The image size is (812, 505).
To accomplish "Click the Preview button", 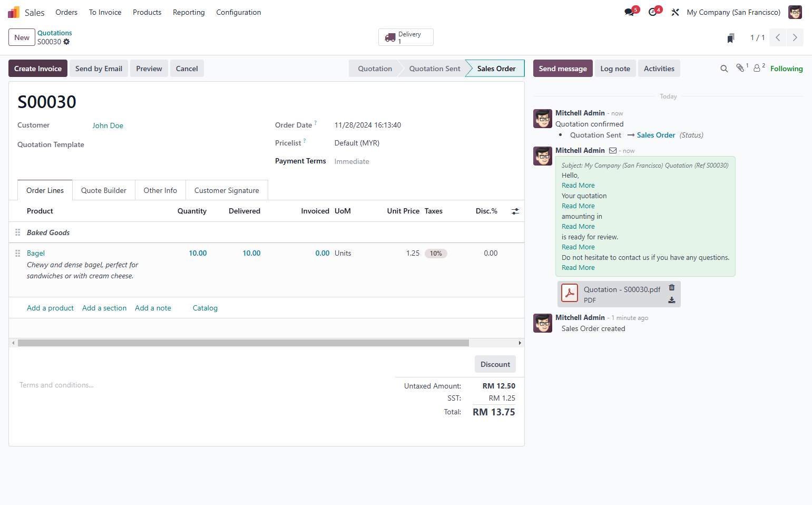I will point(149,69).
